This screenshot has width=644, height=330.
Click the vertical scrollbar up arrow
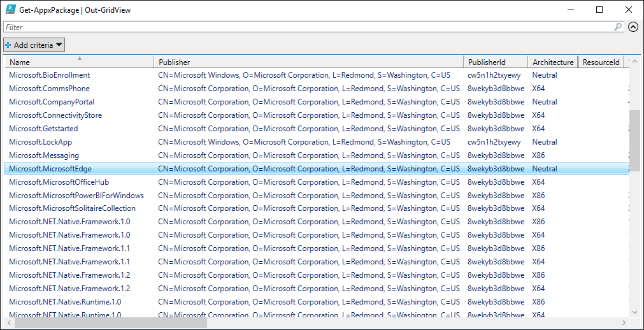(634, 61)
